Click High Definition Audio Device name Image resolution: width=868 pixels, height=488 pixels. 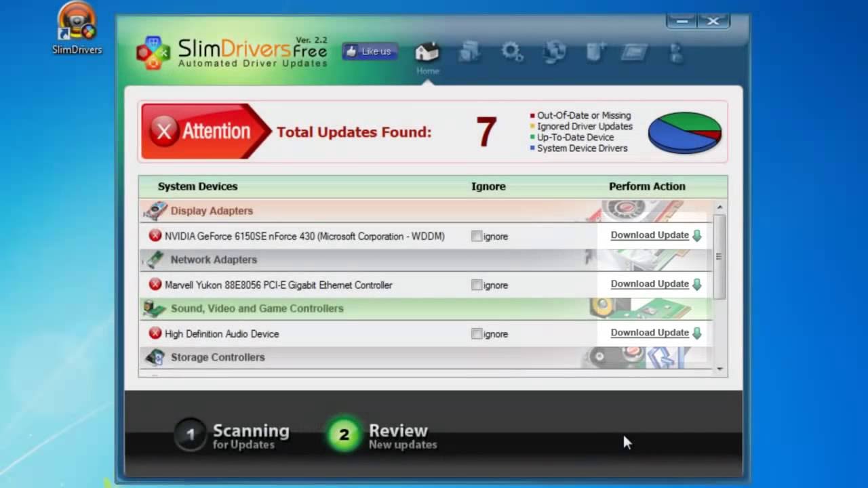pyautogui.click(x=222, y=334)
